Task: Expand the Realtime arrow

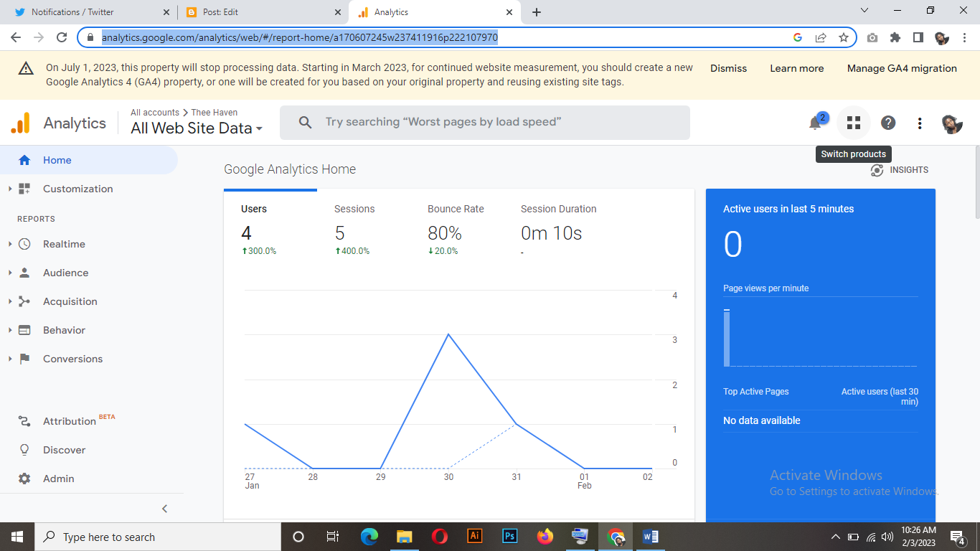Action: click(9, 244)
